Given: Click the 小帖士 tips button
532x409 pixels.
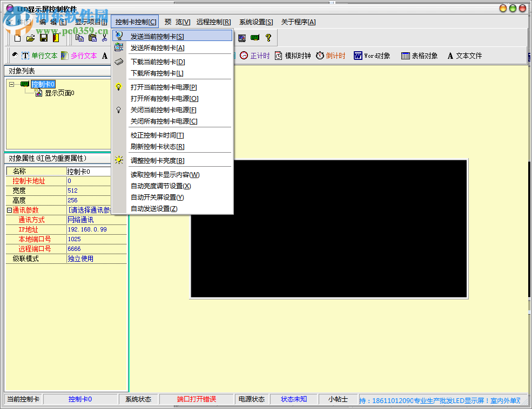Looking at the screenshot, I should point(338,399).
